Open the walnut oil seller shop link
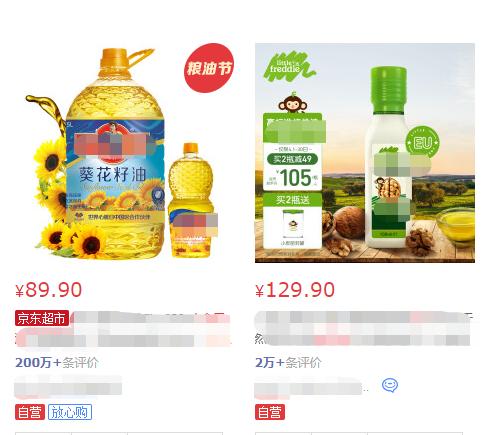 coord(309,388)
